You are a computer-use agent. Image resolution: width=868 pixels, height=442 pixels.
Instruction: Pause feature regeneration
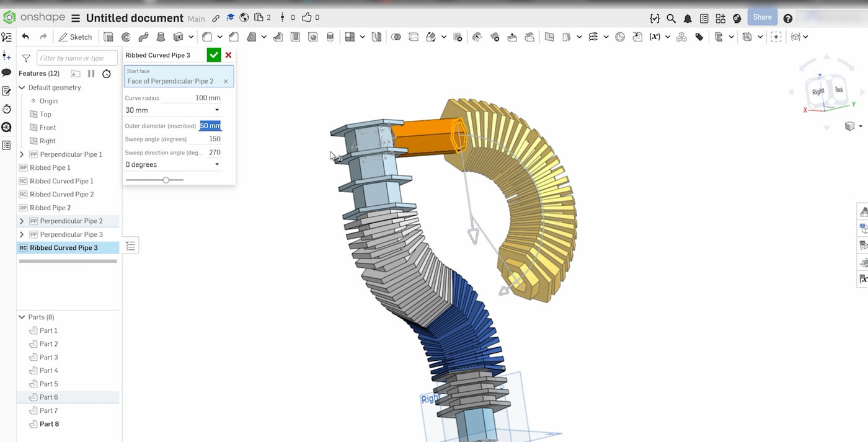coord(91,73)
